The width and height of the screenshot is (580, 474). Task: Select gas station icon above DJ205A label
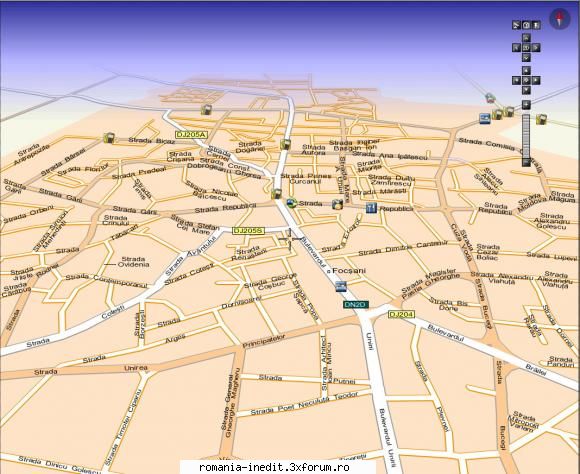206,110
